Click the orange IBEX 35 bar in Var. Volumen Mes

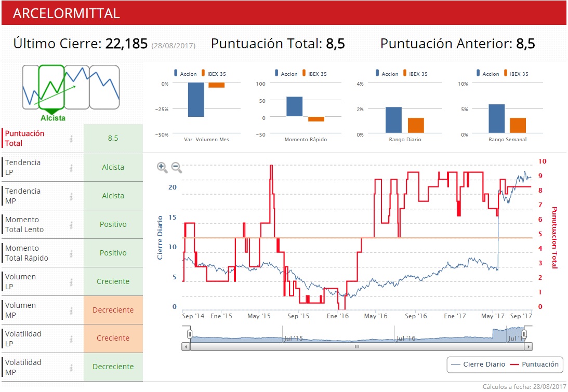(x=217, y=85)
